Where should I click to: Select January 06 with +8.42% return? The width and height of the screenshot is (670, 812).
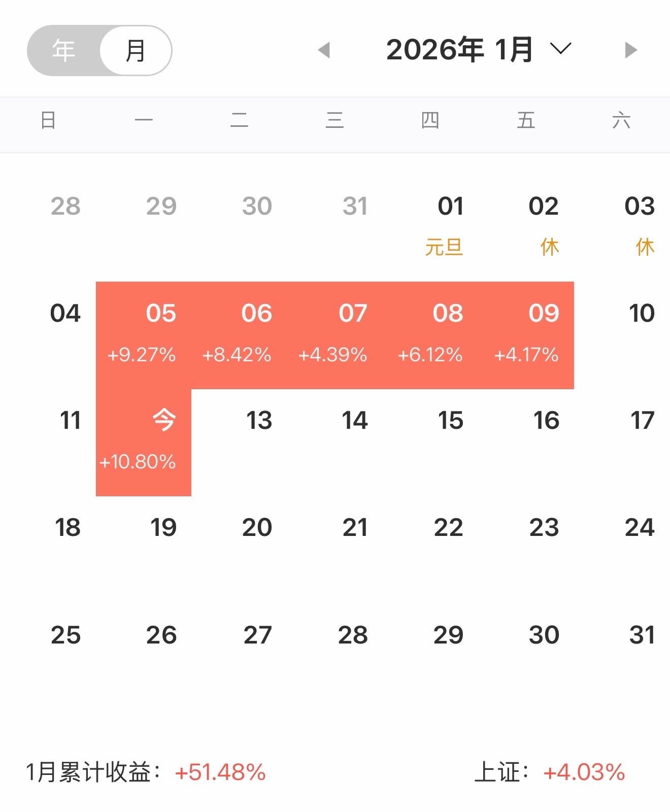(x=239, y=335)
